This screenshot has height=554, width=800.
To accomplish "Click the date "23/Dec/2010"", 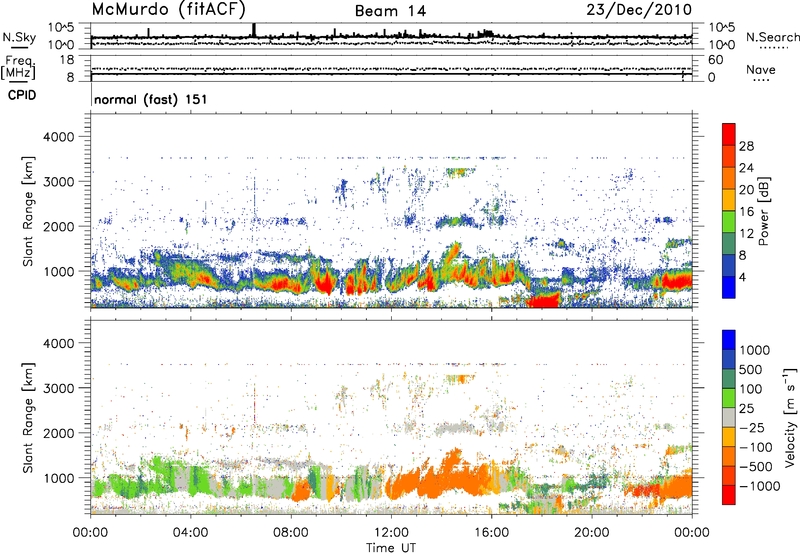I will pos(639,10).
